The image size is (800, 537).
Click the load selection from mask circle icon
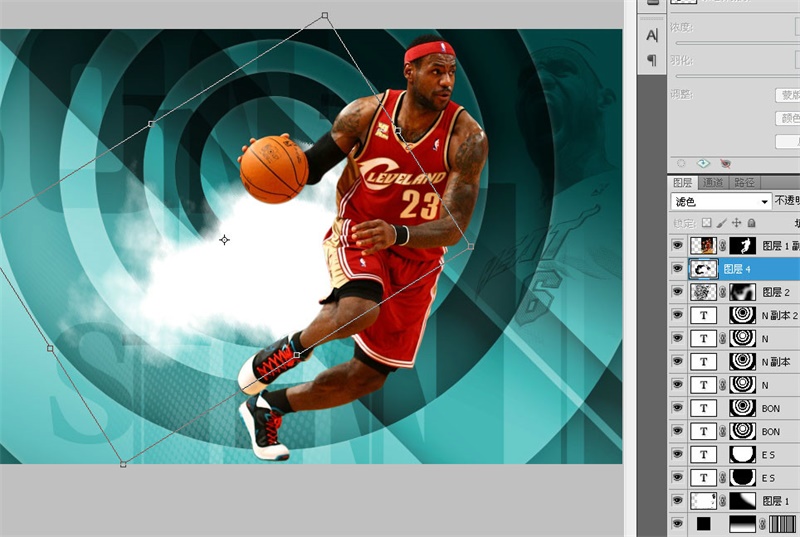tap(682, 162)
